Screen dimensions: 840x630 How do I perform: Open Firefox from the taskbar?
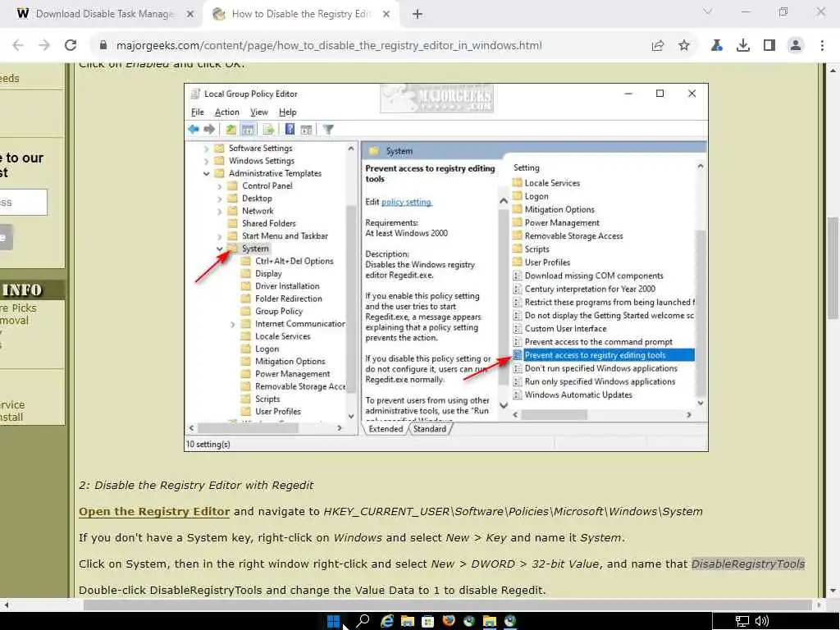449,621
